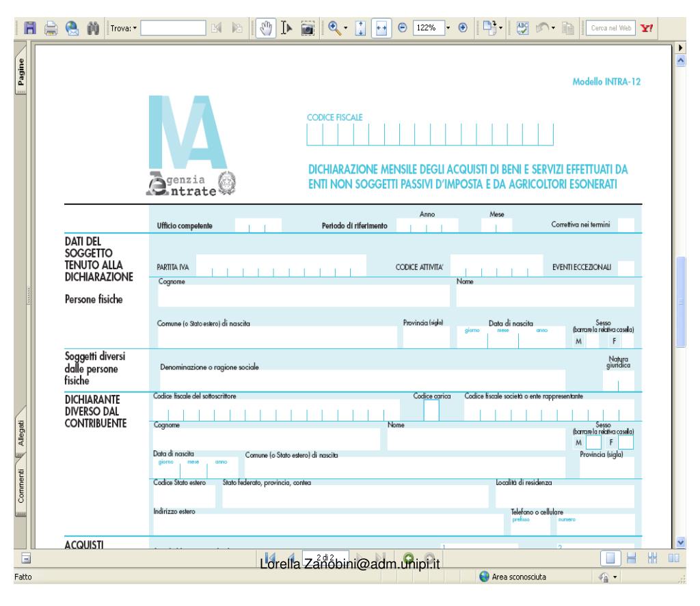The height and width of the screenshot is (606, 700).
Task: Click the Trova search text field
Action: (173, 28)
